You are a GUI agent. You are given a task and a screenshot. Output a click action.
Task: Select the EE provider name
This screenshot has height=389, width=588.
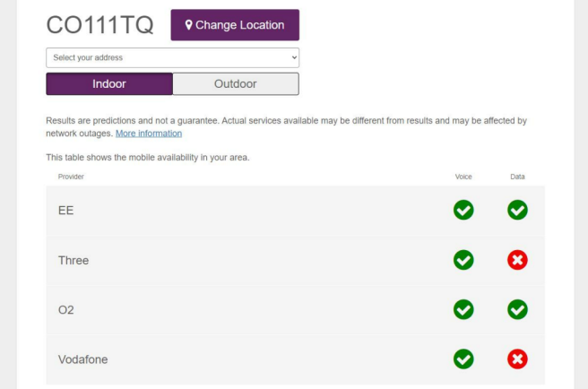[66, 211]
